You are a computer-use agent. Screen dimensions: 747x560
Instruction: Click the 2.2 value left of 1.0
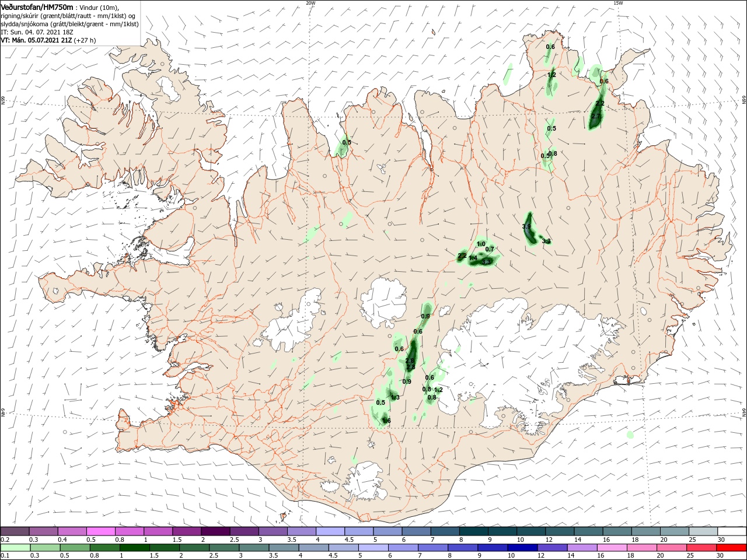462,256
